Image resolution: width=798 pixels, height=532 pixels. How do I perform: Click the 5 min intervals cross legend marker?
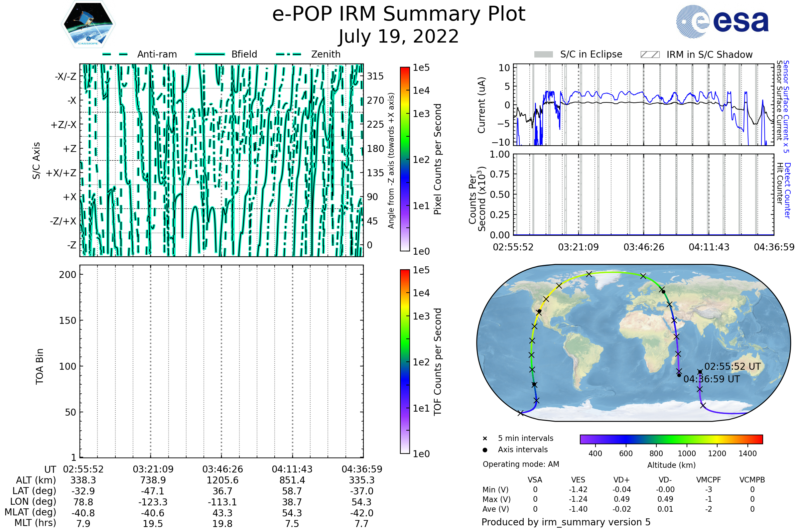485,439
